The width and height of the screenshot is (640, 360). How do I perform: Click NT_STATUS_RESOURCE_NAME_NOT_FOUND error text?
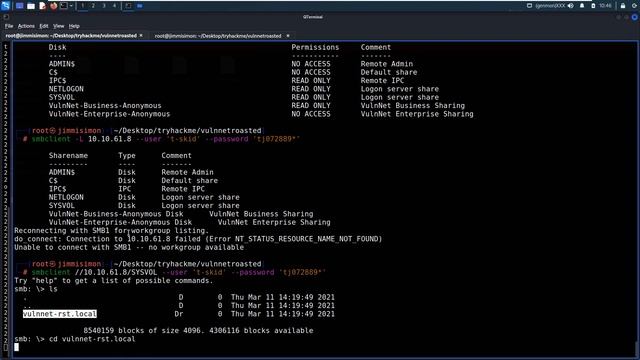[308, 239]
